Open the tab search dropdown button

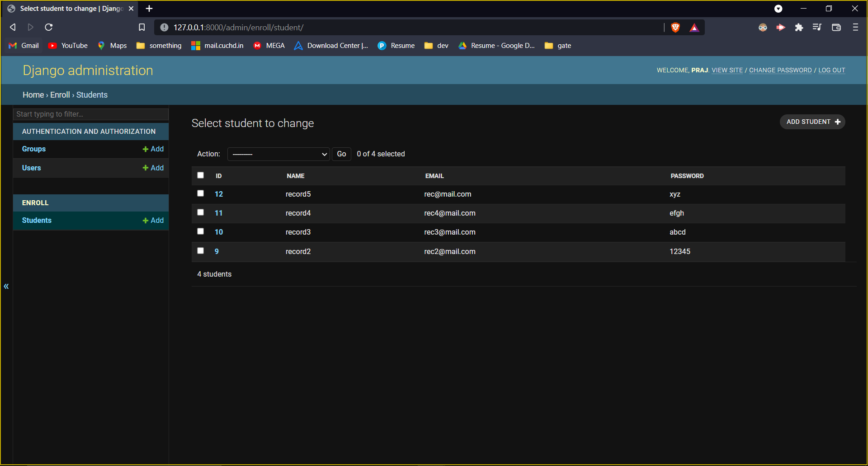778,9
